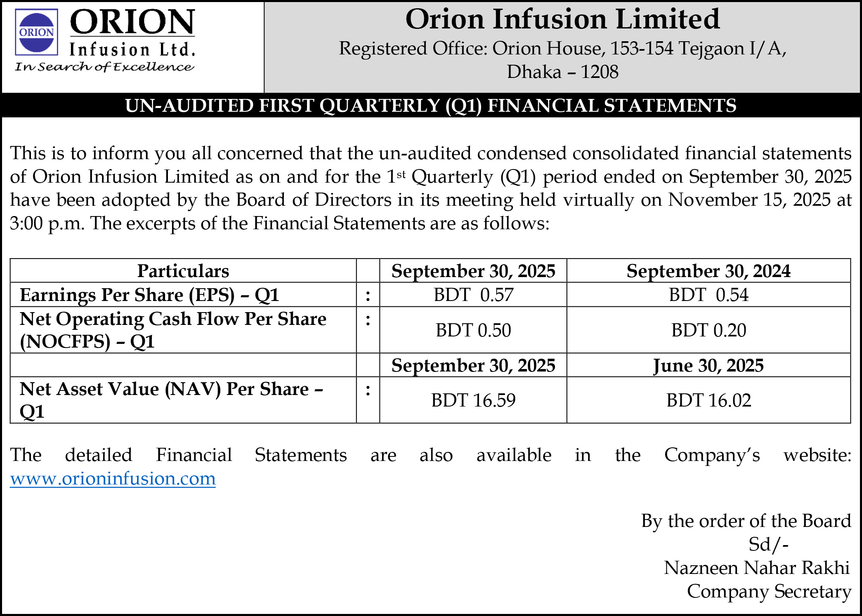This screenshot has width=862, height=616.
Task: Open the www.orioninfusion.com website link
Action: 113,479
